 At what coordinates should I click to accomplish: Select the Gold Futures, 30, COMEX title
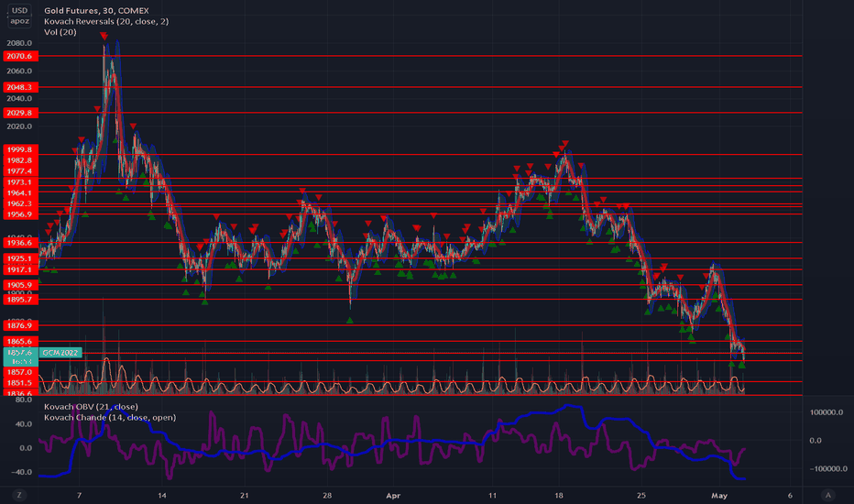point(96,10)
